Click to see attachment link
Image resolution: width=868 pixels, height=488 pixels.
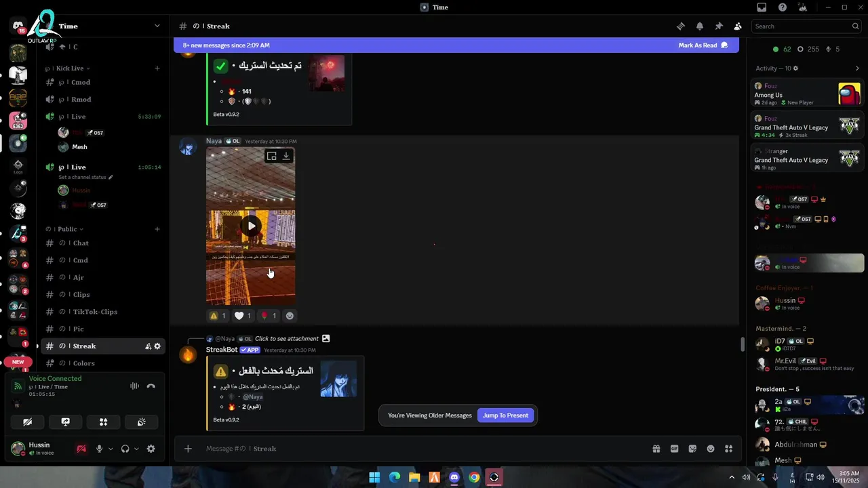pos(287,339)
